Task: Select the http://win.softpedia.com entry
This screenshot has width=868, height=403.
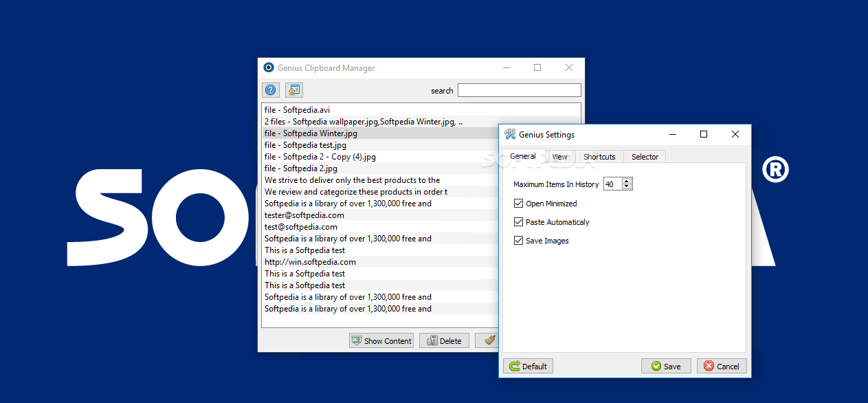Action: pyautogui.click(x=381, y=262)
